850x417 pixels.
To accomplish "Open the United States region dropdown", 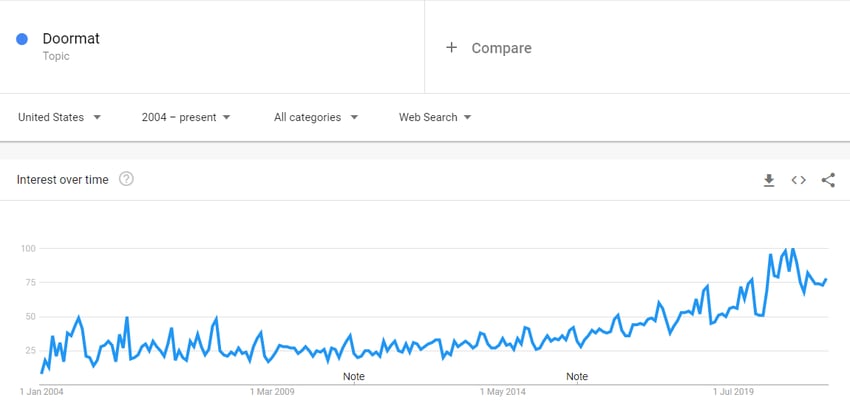I will (60, 117).
